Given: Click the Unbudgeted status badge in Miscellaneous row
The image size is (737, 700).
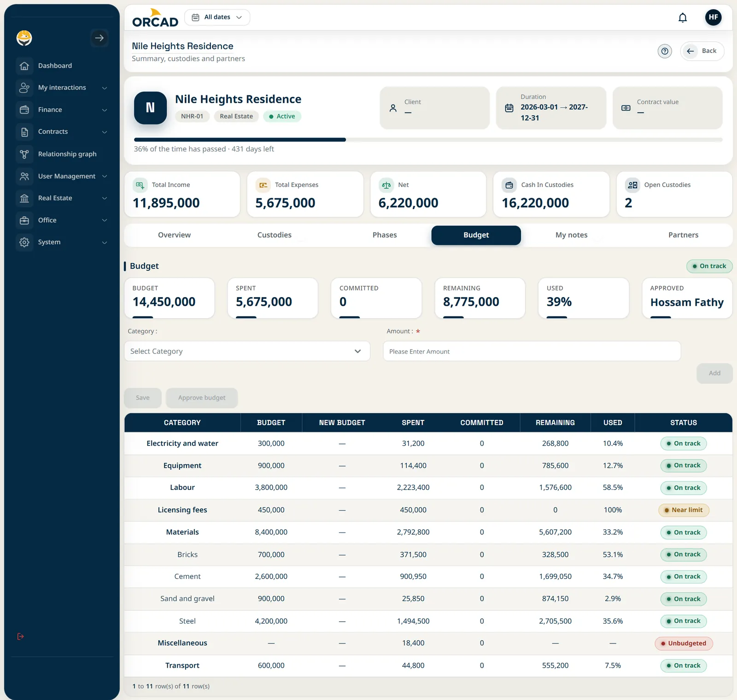Looking at the screenshot, I should click(x=684, y=643).
